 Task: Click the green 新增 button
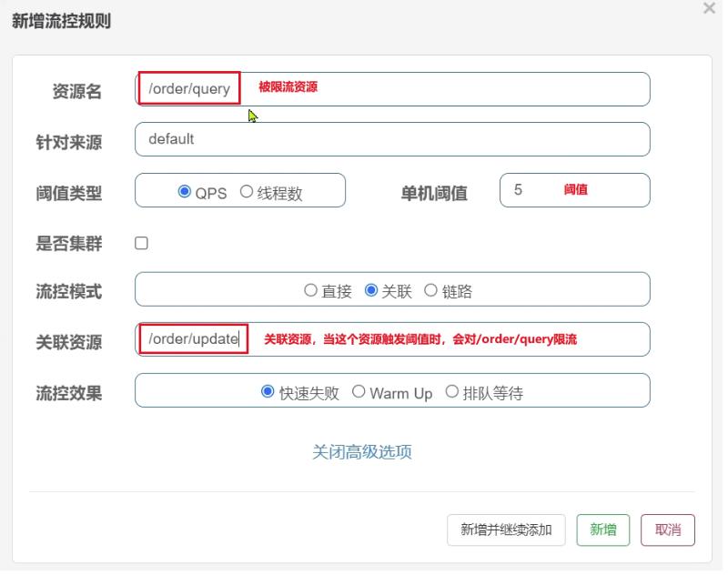(x=603, y=530)
